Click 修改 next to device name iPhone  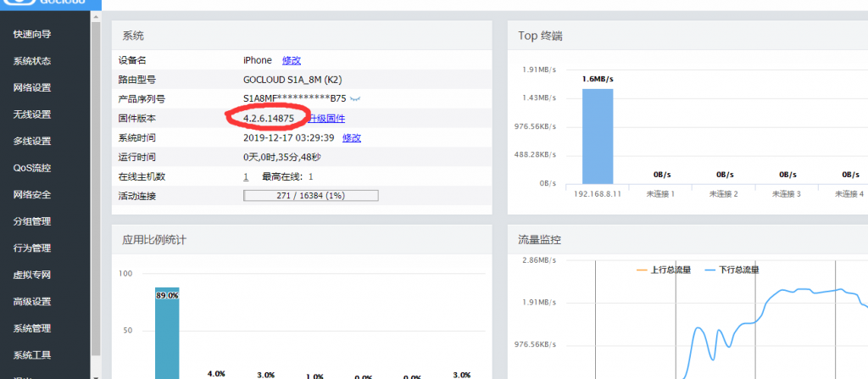[x=292, y=60]
